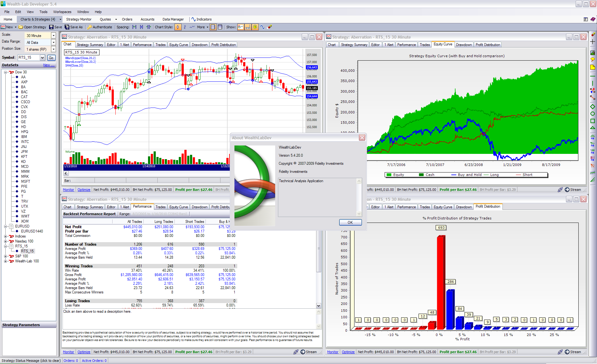Open the Quotes dropdown arrow

pyautogui.click(x=116, y=19)
